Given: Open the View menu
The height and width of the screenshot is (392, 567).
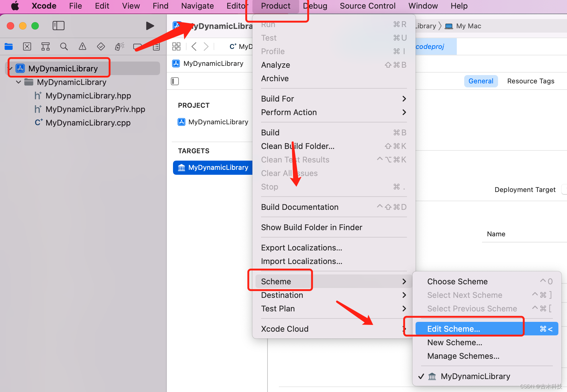Looking at the screenshot, I should click(131, 6).
